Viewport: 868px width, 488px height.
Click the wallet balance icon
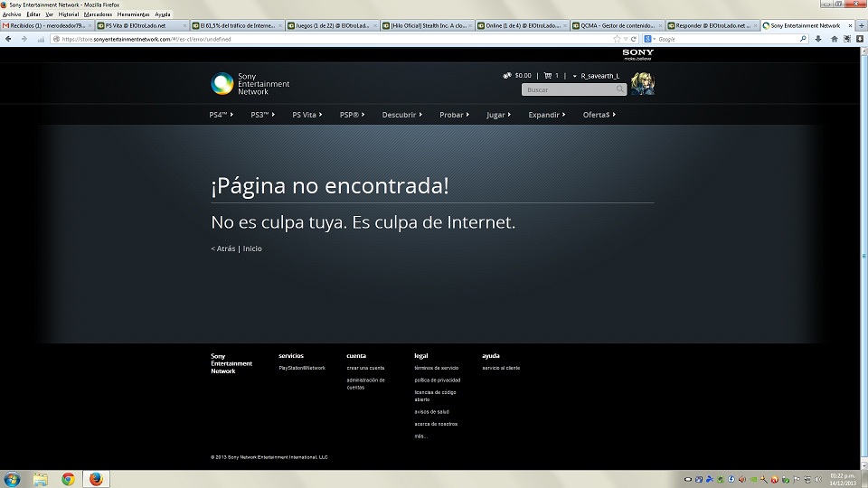[506, 76]
